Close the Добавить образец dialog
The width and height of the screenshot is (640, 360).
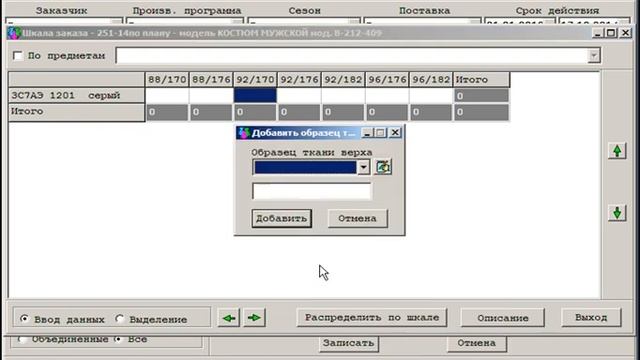(395, 133)
